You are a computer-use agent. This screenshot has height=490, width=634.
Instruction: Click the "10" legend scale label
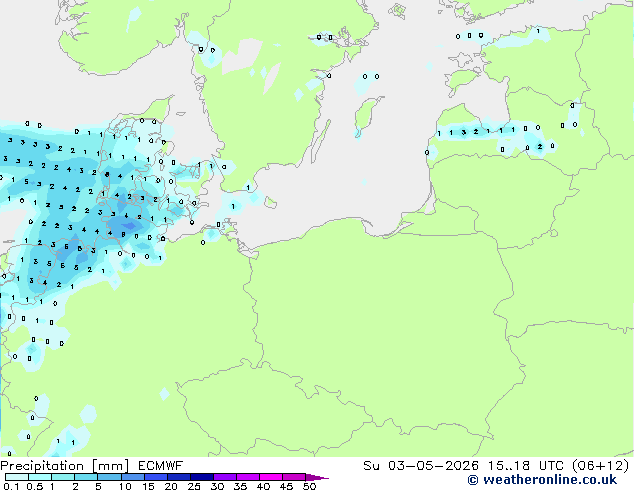coord(125,486)
